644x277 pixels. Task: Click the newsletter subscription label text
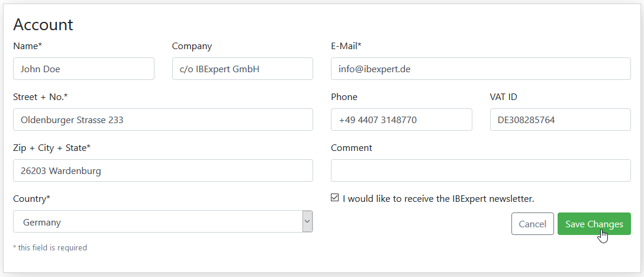438,199
